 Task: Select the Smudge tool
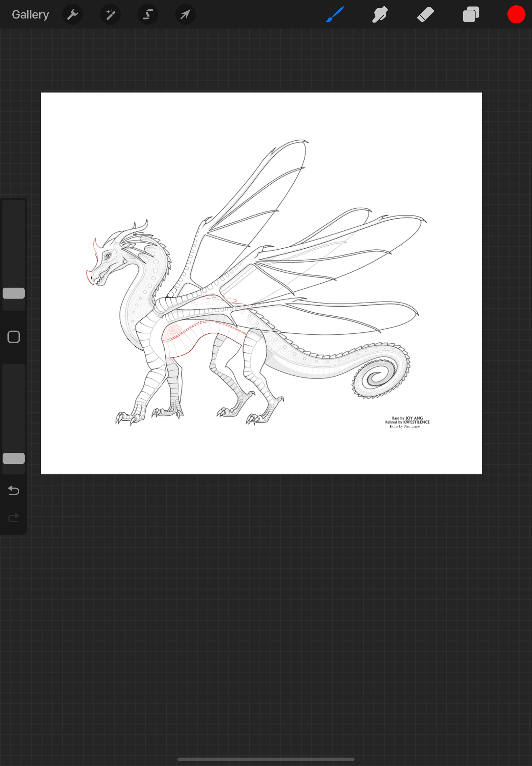pyautogui.click(x=380, y=14)
